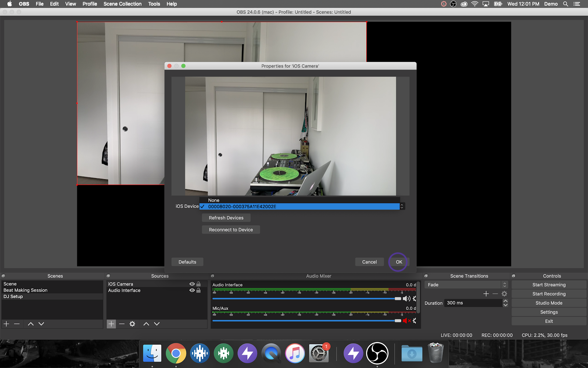Decrease transition duration with the down arrow
This screenshot has width=588, height=368.
point(505,305)
